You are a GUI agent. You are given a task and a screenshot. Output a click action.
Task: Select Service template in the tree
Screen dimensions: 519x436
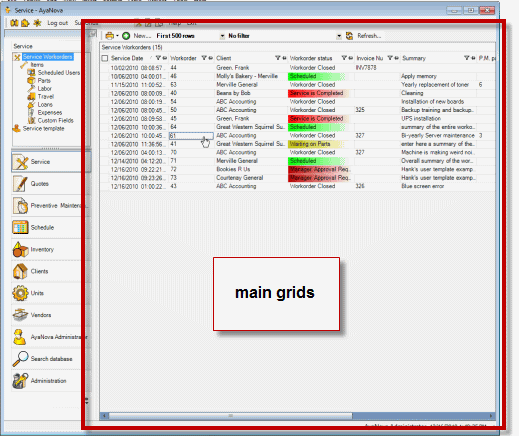(43, 128)
